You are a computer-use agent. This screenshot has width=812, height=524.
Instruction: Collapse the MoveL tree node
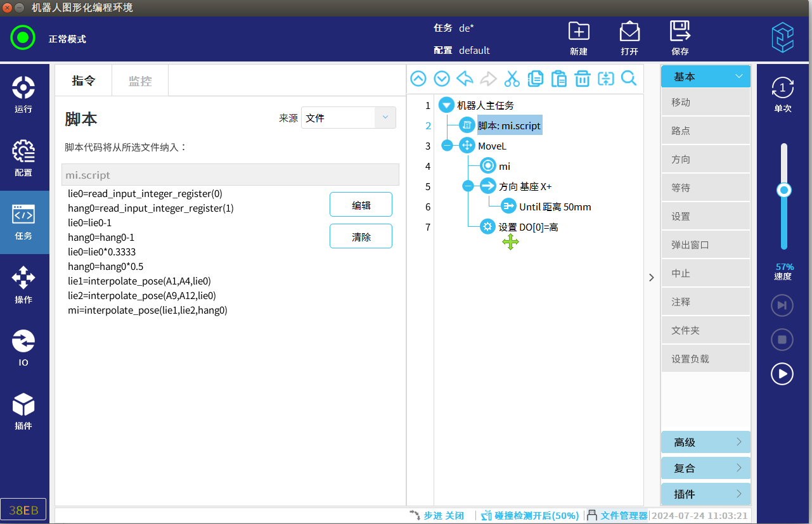447,146
